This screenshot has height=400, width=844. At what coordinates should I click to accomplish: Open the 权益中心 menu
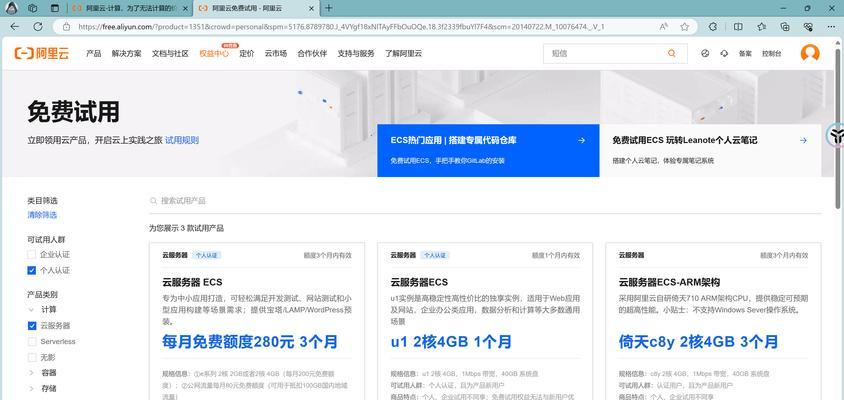pyautogui.click(x=214, y=53)
